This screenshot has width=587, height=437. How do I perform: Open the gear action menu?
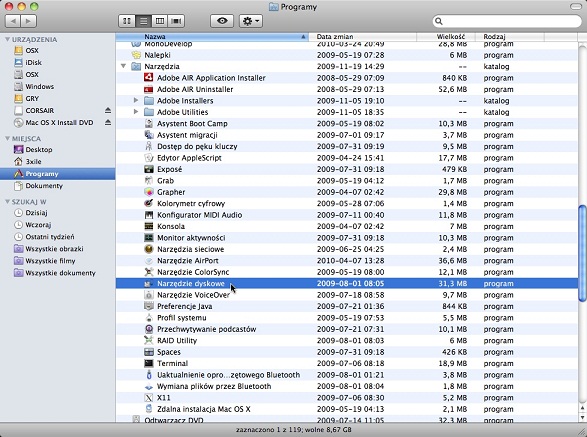251,21
